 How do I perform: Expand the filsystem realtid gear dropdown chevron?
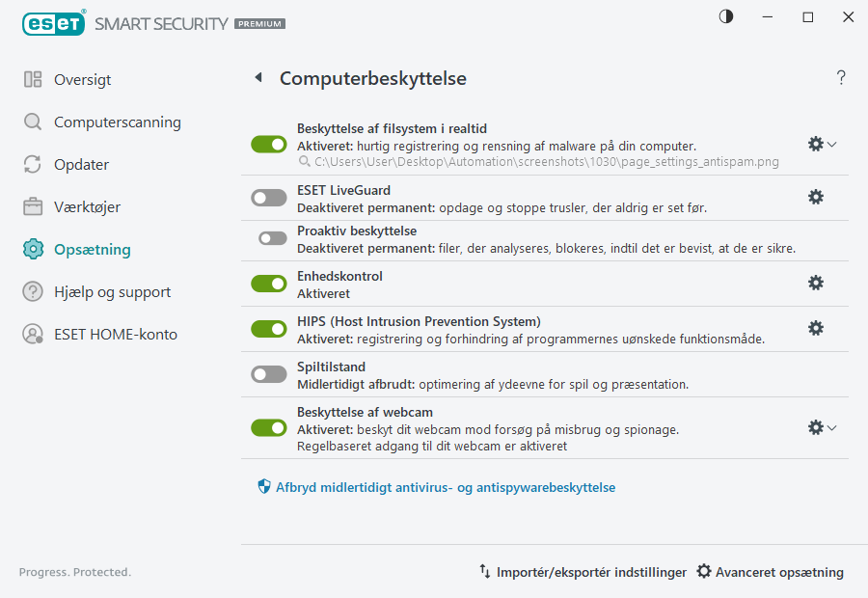click(832, 144)
